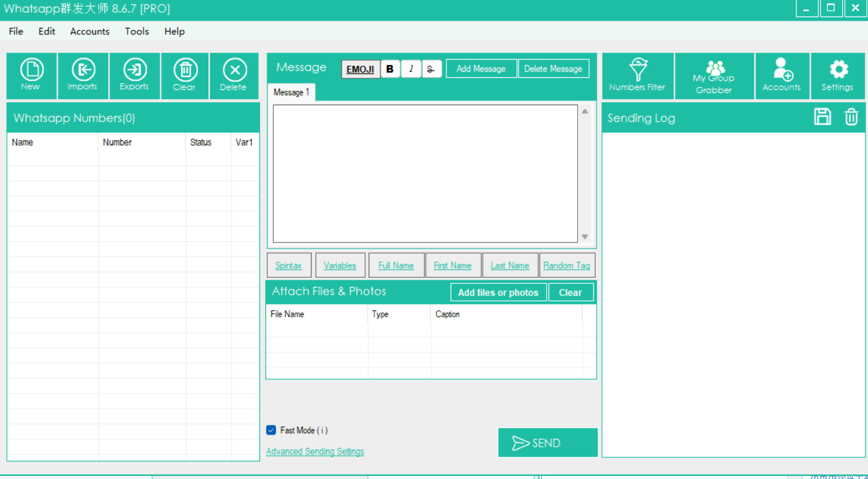Toggle strikethrough text formatting
The height and width of the screenshot is (479, 868).
pos(431,69)
